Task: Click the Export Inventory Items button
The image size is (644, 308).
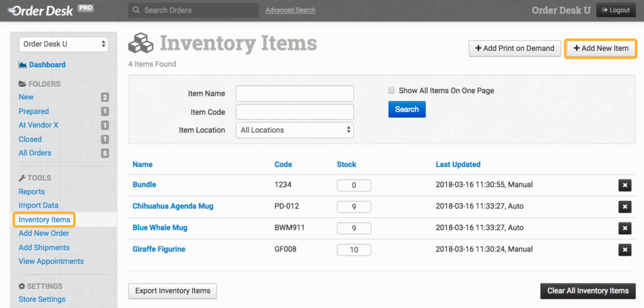Action: [172, 291]
